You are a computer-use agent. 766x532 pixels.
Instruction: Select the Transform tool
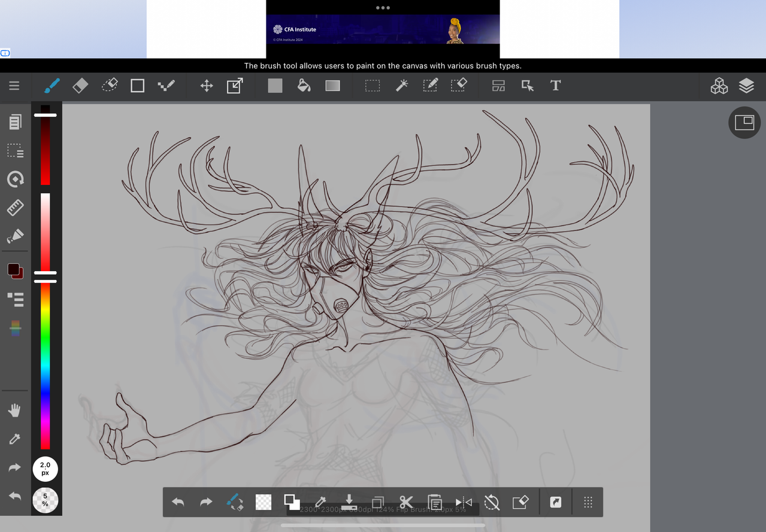coord(235,86)
